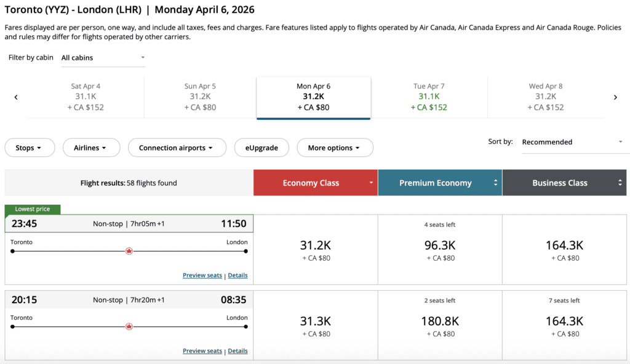Open the More options menu

pos(335,148)
